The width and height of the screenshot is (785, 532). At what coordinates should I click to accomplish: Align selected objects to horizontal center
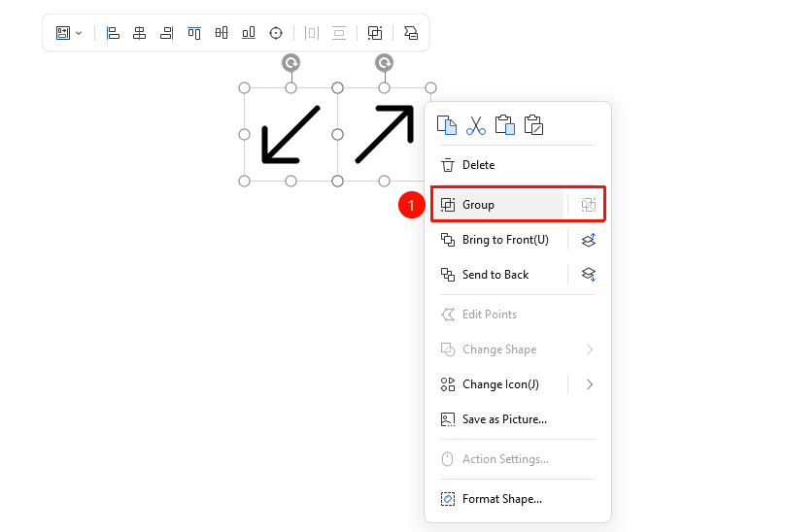click(139, 33)
